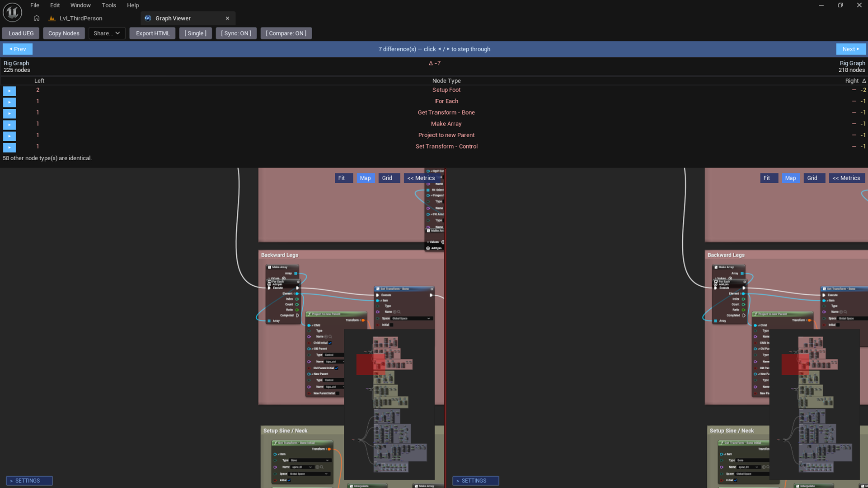Jump to Get Transform - Bone row arrow
This screenshot has height=488, width=868.
[x=9, y=113]
